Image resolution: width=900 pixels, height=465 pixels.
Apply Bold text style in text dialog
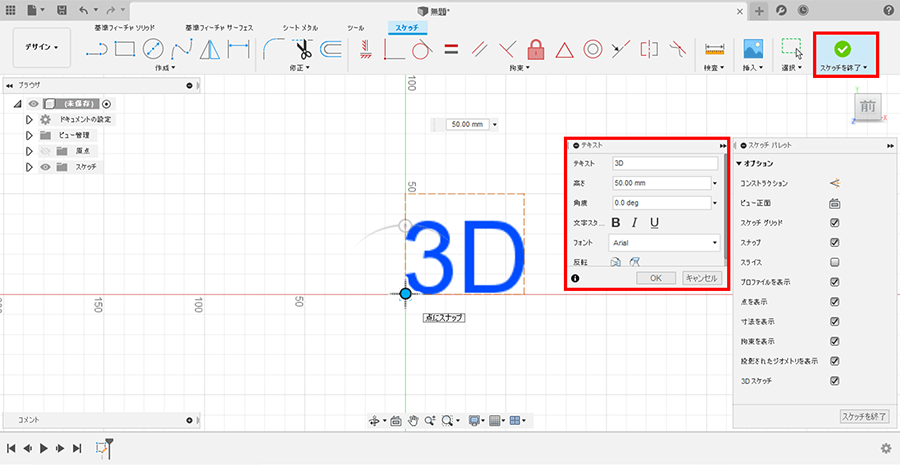[x=616, y=222]
